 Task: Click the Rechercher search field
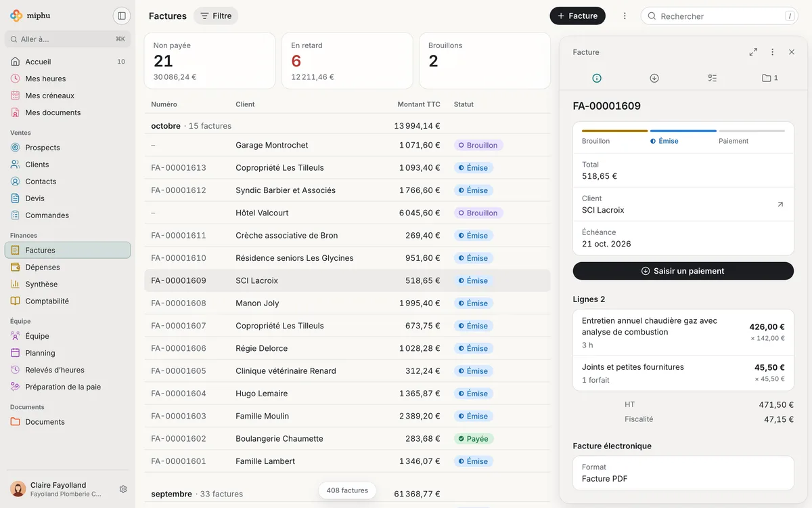(719, 16)
